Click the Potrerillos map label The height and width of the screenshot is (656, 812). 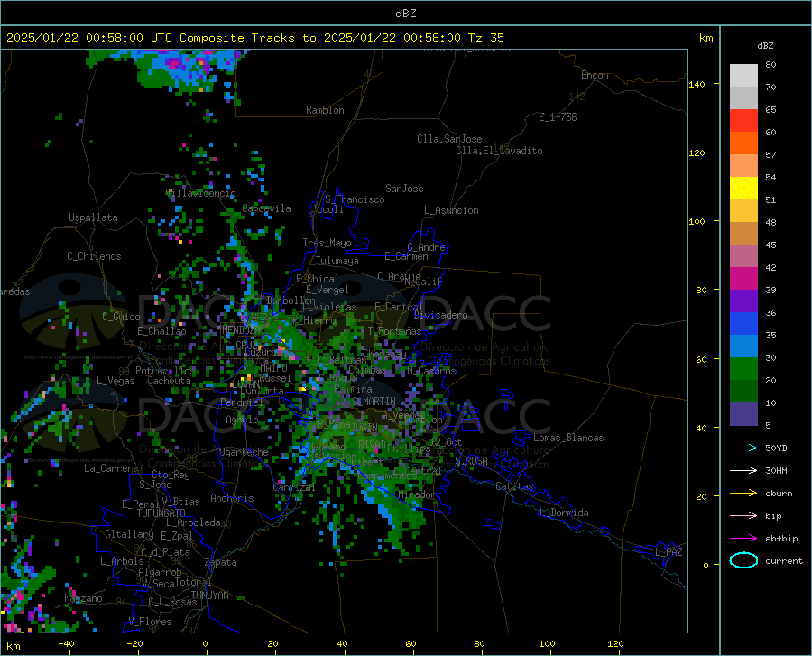165,371
